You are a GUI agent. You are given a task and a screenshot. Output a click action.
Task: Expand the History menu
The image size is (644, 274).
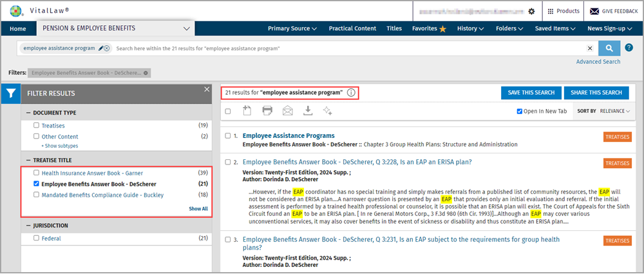(x=471, y=28)
